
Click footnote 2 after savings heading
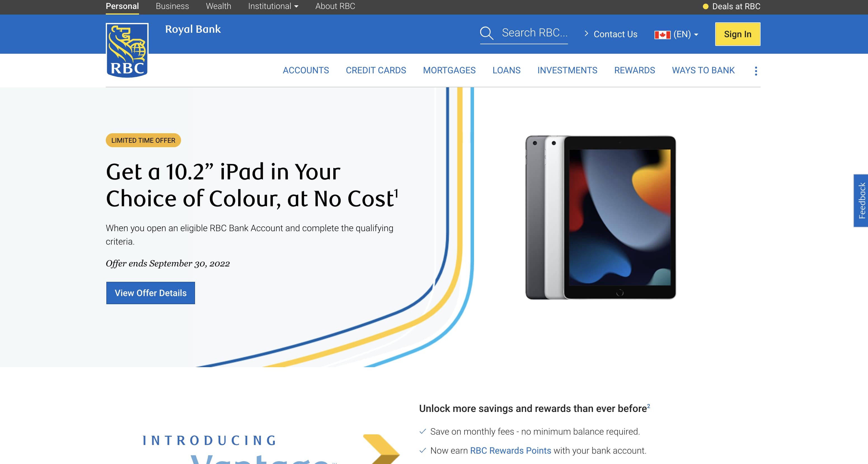(649, 406)
